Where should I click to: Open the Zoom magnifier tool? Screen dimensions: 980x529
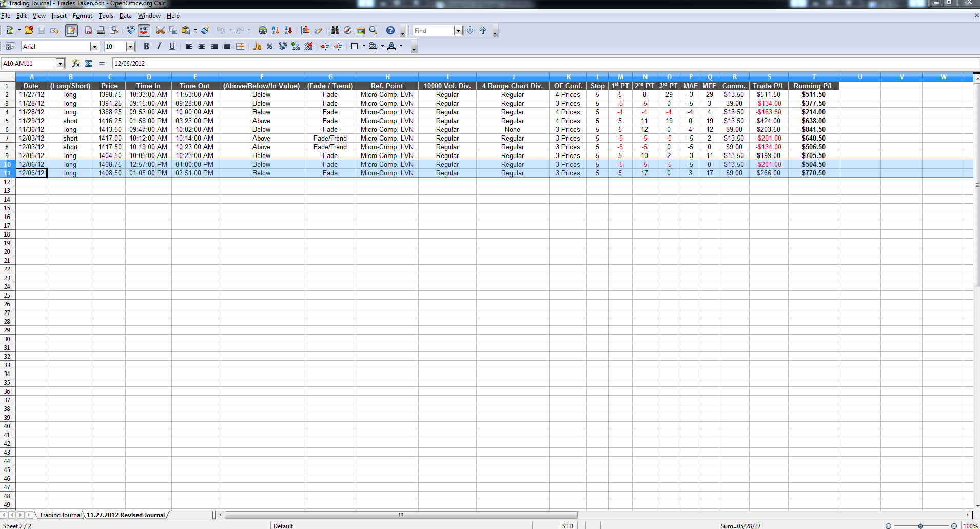click(374, 31)
